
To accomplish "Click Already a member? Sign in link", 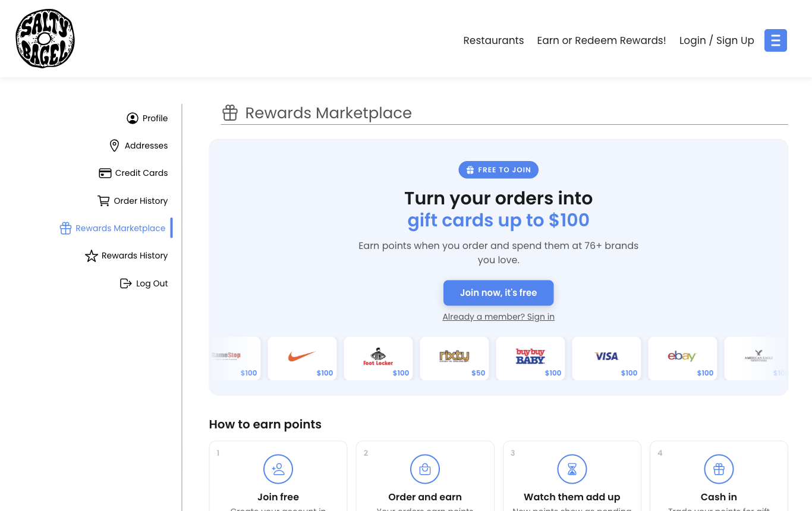I will 499,317.
